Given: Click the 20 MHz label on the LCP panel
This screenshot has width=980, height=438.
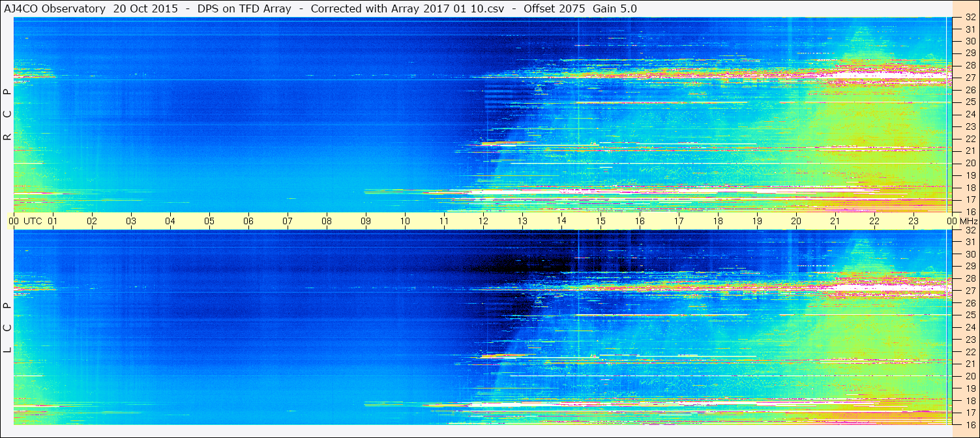Looking at the screenshot, I should pos(970,376).
